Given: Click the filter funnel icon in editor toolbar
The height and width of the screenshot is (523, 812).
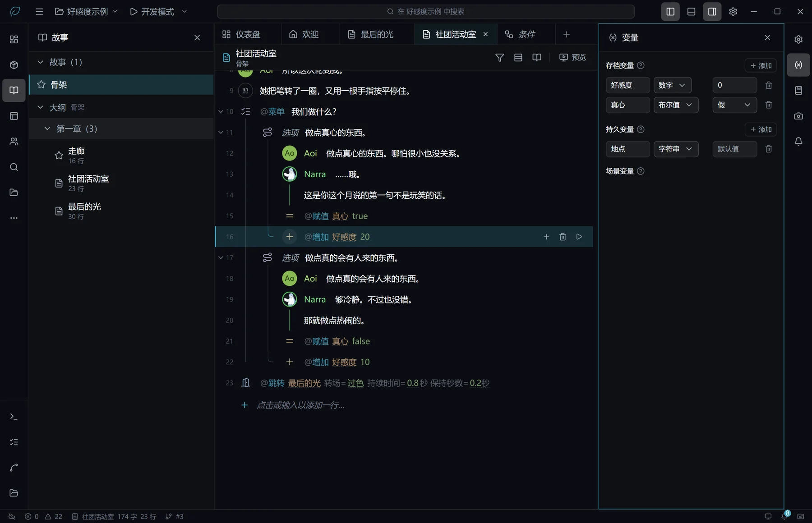Looking at the screenshot, I should tap(499, 58).
